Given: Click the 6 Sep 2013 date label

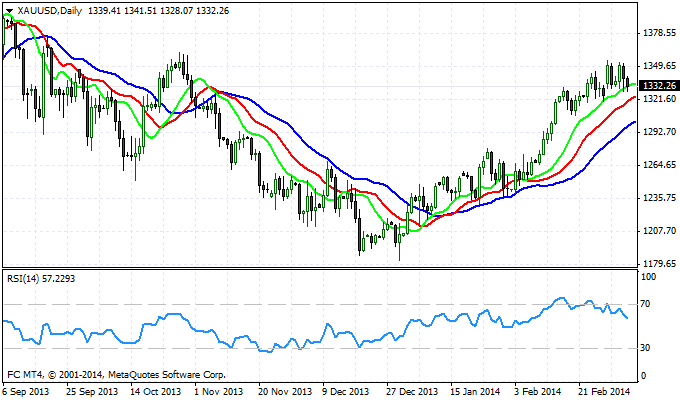Looking at the screenshot, I should [x=26, y=391].
